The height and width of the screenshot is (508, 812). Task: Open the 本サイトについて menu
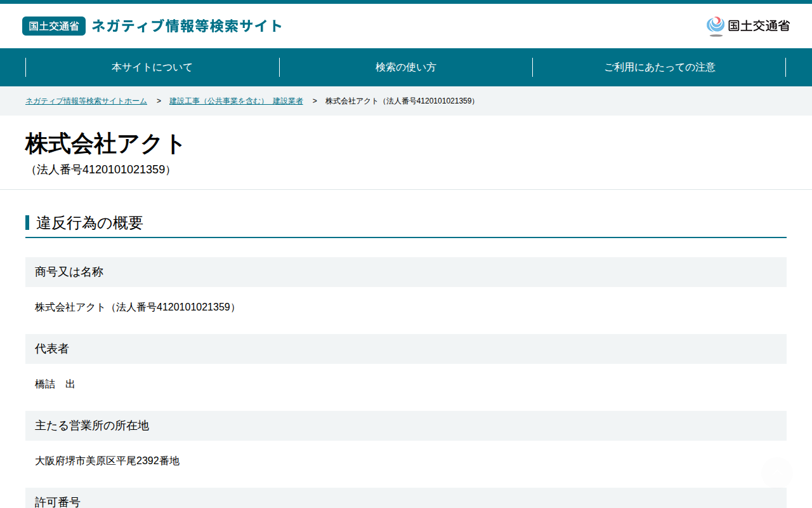(152, 67)
